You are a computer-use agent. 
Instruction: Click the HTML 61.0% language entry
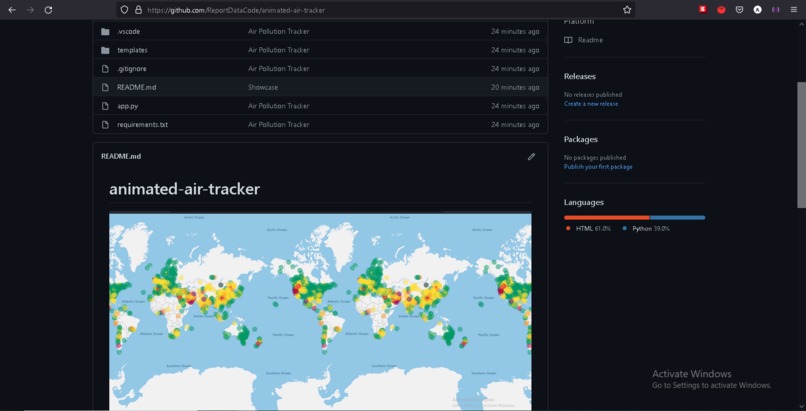click(x=588, y=229)
